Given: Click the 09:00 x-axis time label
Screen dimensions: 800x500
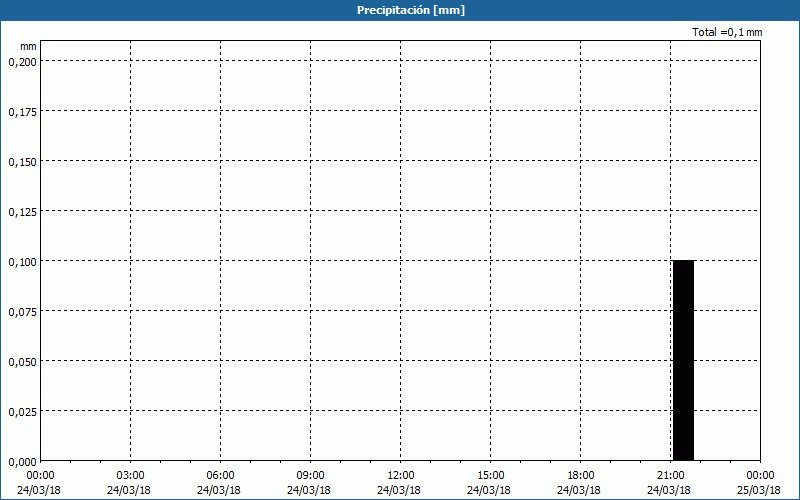Looking at the screenshot, I should tap(310, 475).
